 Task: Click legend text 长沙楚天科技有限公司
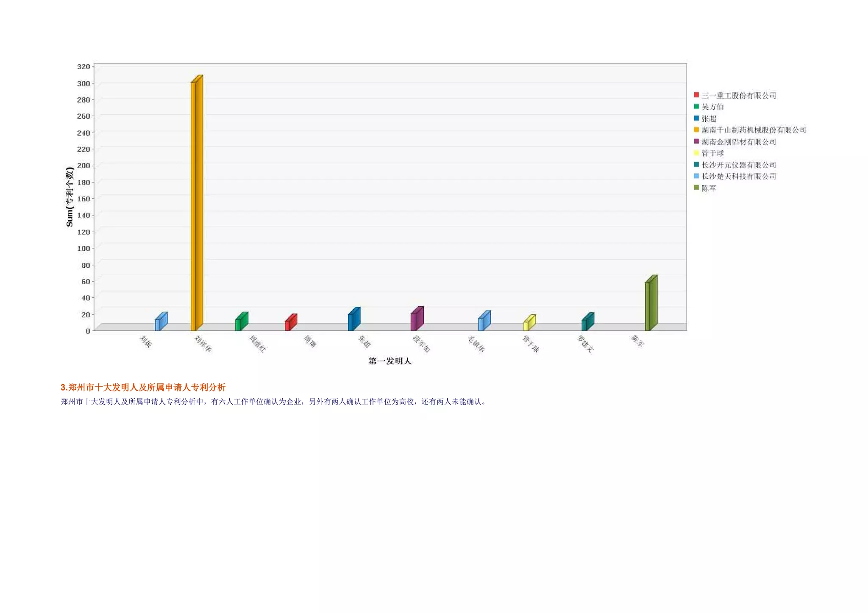(x=738, y=176)
